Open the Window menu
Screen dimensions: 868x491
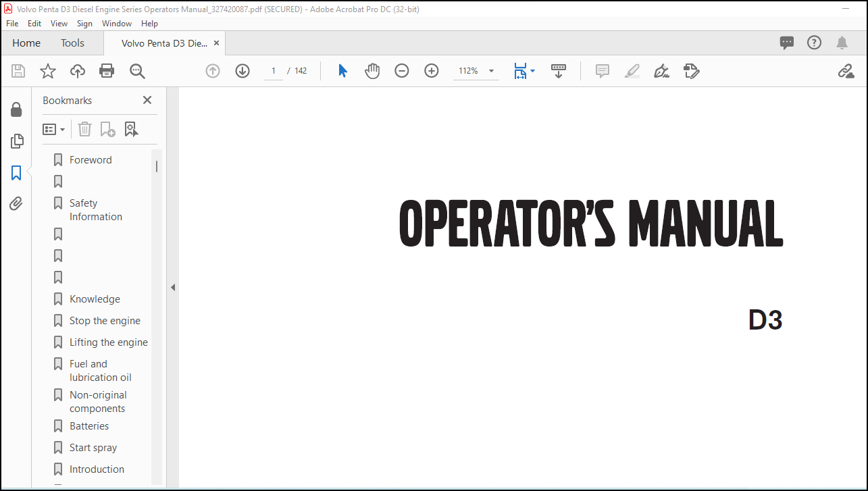(117, 23)
